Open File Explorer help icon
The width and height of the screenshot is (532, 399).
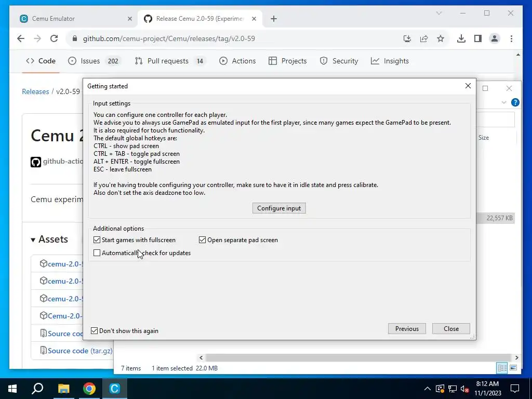[515, 102]
